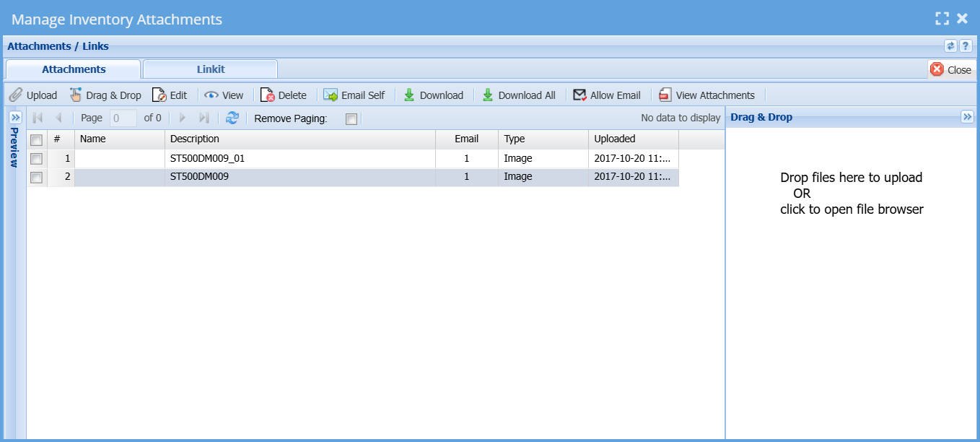Sort by the Description column header
The width and height of the screenshot is (980, 442).
pos(299,139)
